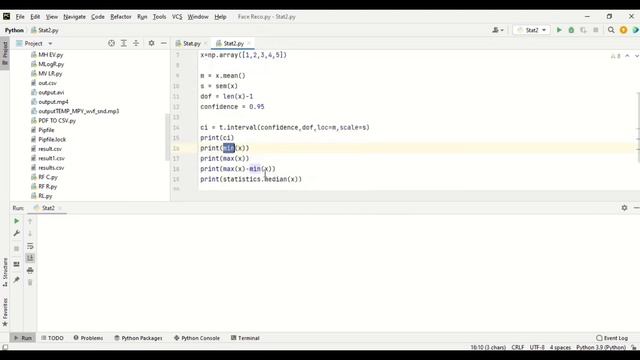Open Project panel settings gear
Screen dimensions: 640x360
click(151, 43)
